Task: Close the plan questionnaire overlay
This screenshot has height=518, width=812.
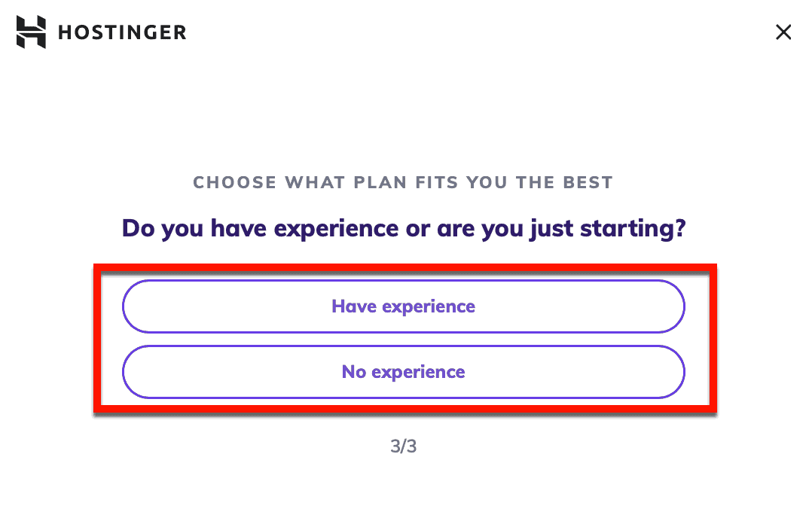Action: 783,32
